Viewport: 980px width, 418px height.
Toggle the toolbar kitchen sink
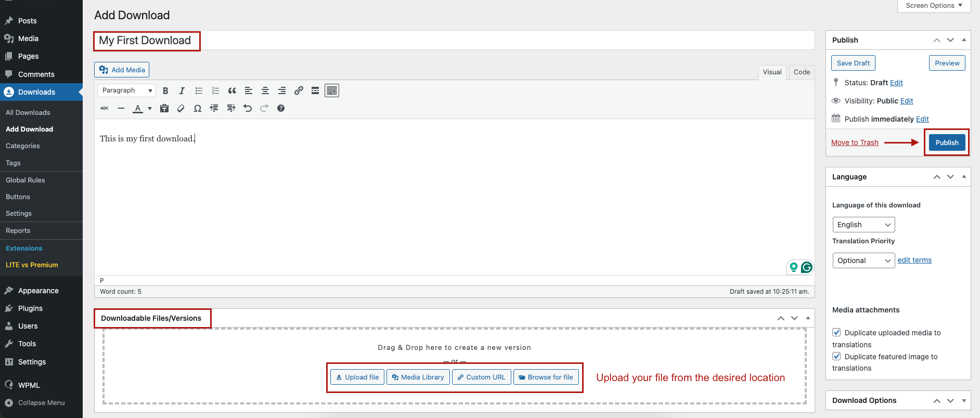pyautogui.click(x=332, y=90)
